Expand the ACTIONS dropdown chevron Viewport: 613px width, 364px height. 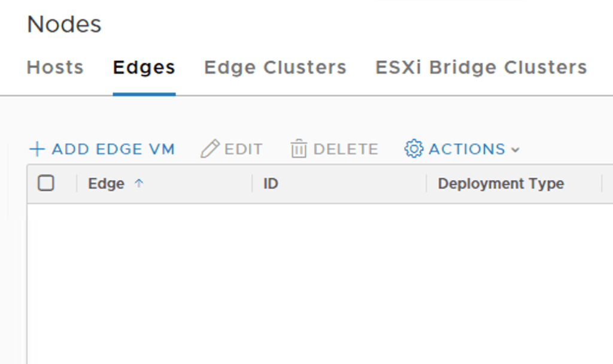(515, 150)
